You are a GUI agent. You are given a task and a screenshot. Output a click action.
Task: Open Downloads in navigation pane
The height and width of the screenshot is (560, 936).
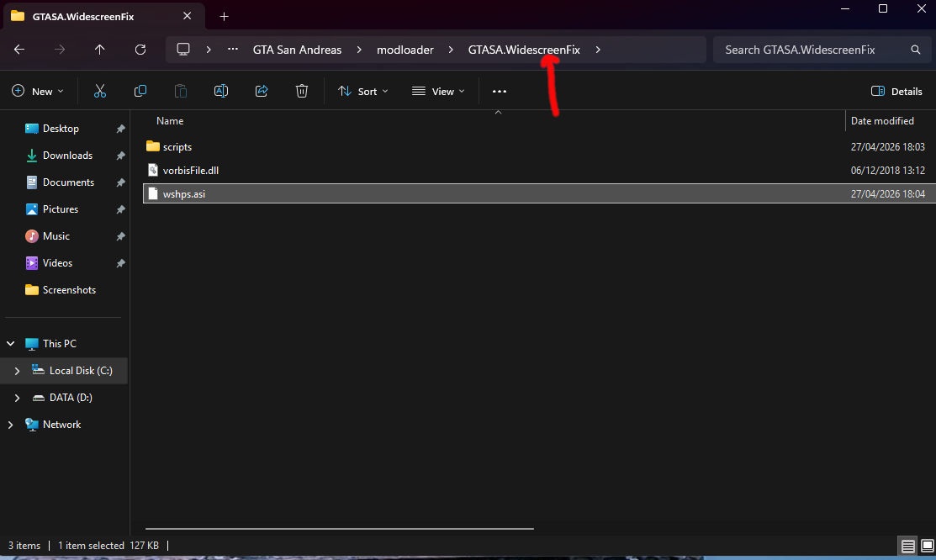(67, 156)
